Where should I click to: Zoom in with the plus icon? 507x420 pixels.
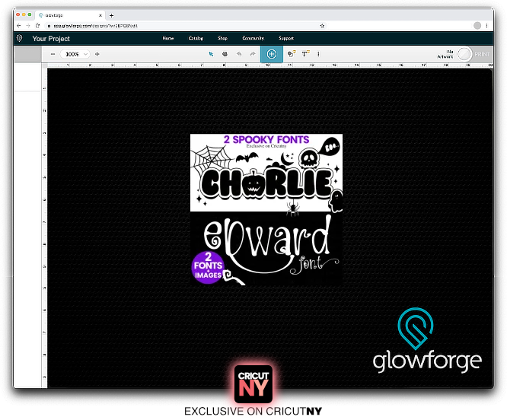97,54
